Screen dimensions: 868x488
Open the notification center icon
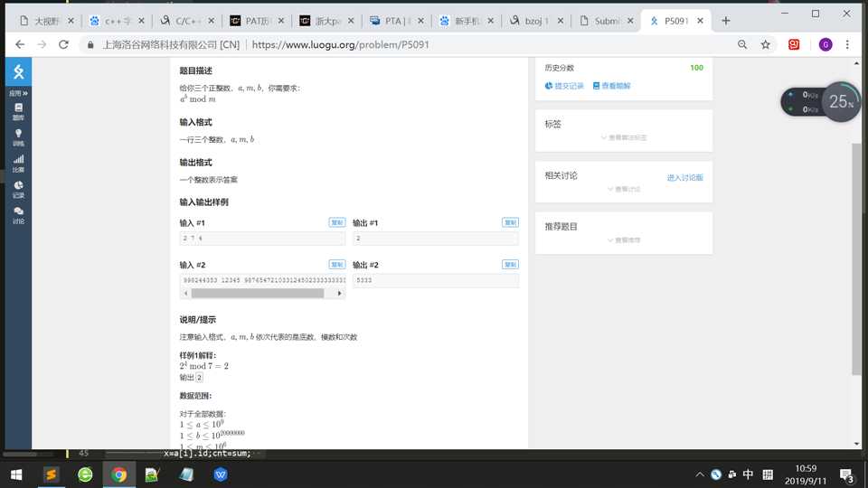point(846,474)
